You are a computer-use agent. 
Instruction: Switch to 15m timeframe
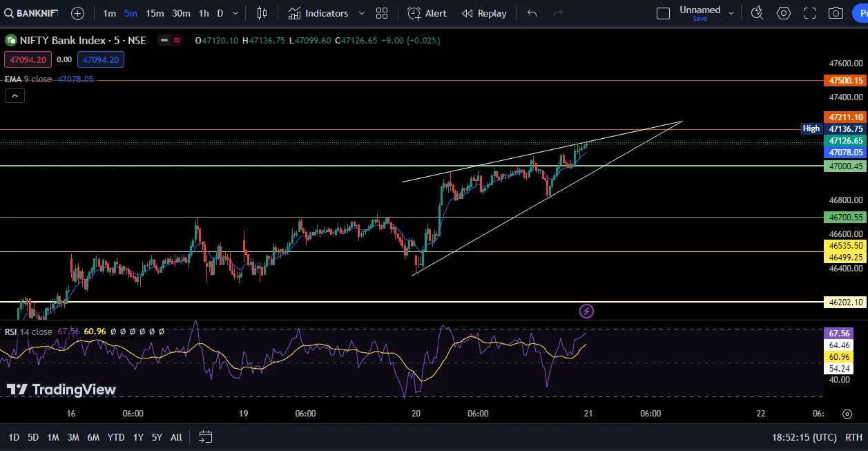click(155, 13)
